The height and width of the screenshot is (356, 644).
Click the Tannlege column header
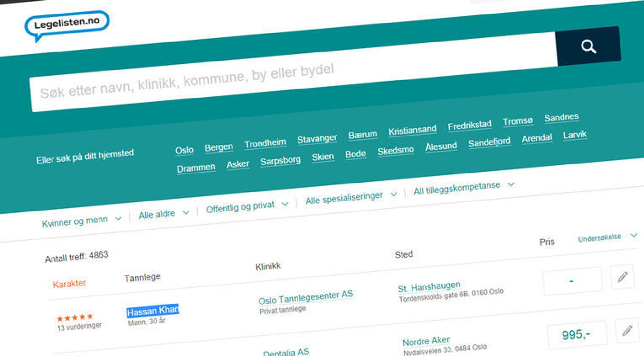coord(142,277)
